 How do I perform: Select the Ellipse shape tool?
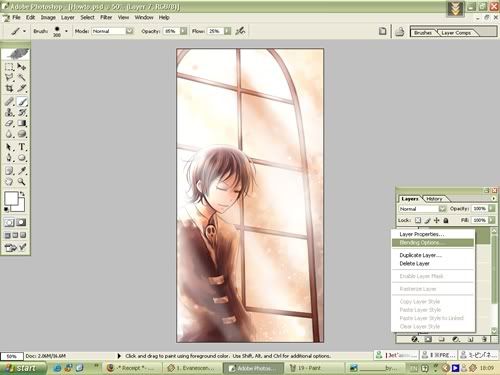[22, 158]
